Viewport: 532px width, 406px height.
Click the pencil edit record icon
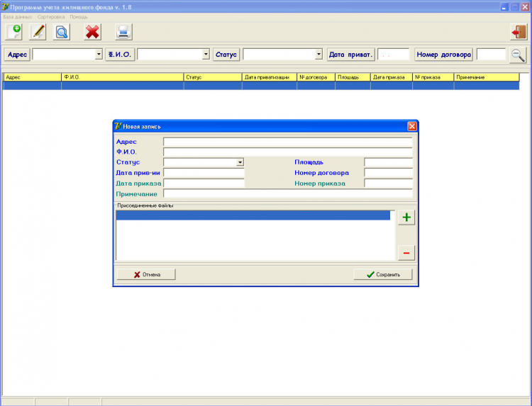38,32
